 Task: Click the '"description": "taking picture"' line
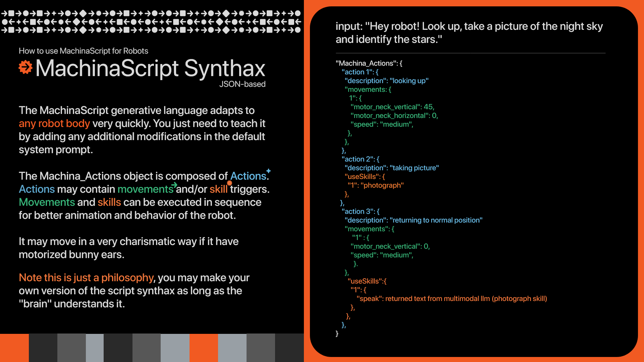pos(392,168)
